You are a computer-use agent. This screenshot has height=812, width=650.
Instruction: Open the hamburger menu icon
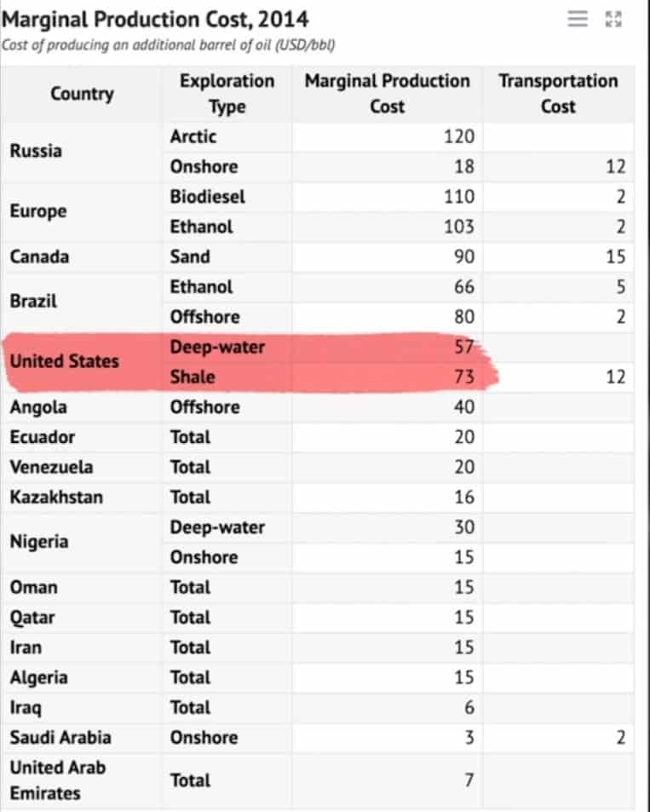pyautogui.click(x=578, y=19)
